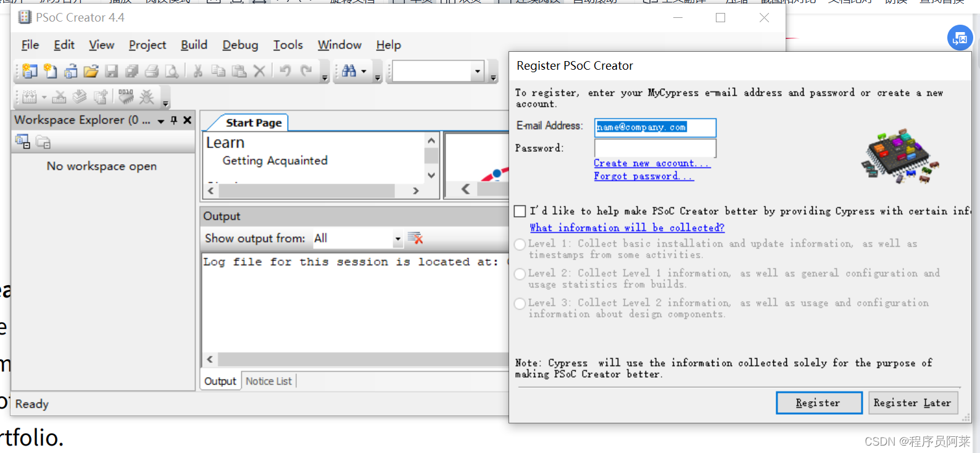
Task: Click the Build project toolbar icon
Action: pyautogui.click(x=29, y=98)
